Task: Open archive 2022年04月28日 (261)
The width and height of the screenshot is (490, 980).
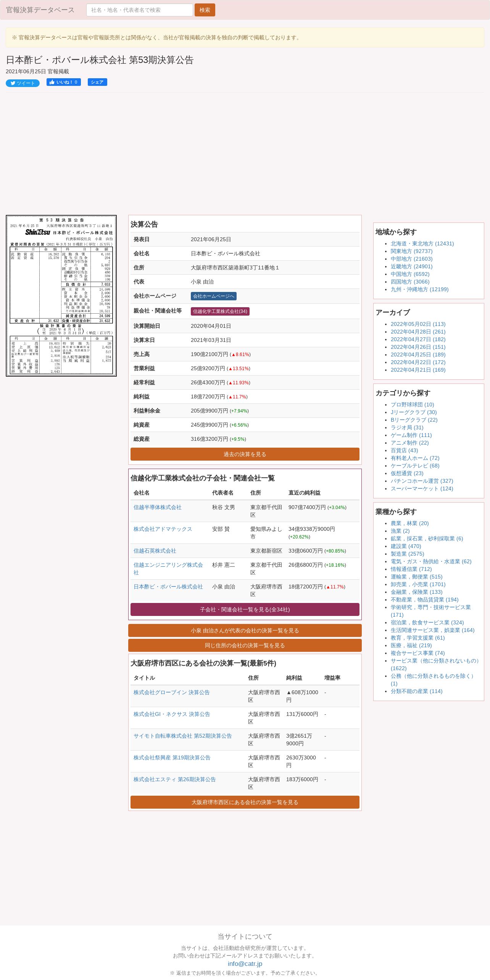Action: pos(418,332)
